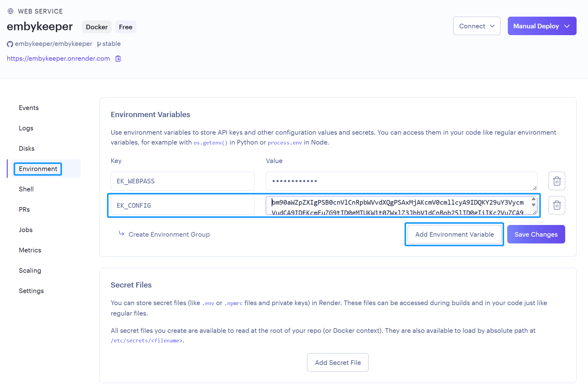Click the globe icon beside WEB SERVICE

click(10, 11)
